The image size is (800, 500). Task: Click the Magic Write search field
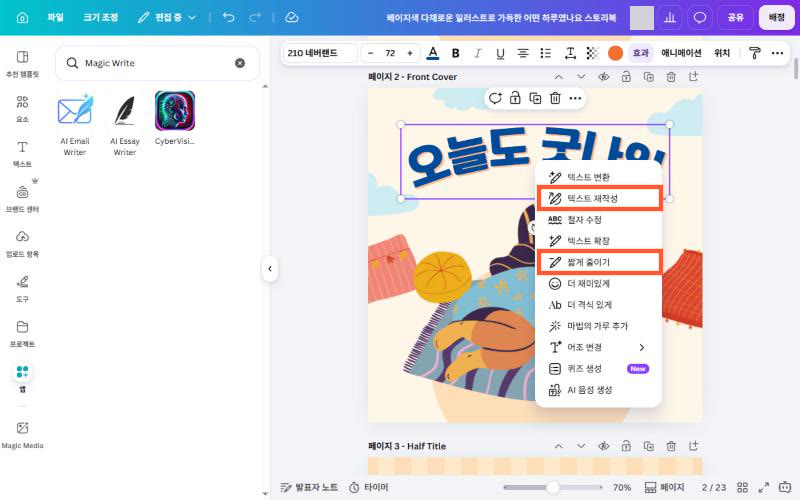point(157,63)
